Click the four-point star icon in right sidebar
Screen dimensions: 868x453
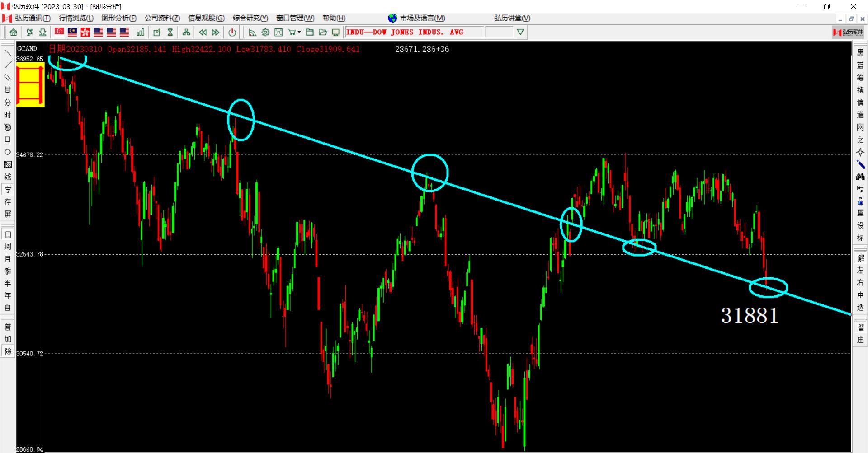point(860,152)
